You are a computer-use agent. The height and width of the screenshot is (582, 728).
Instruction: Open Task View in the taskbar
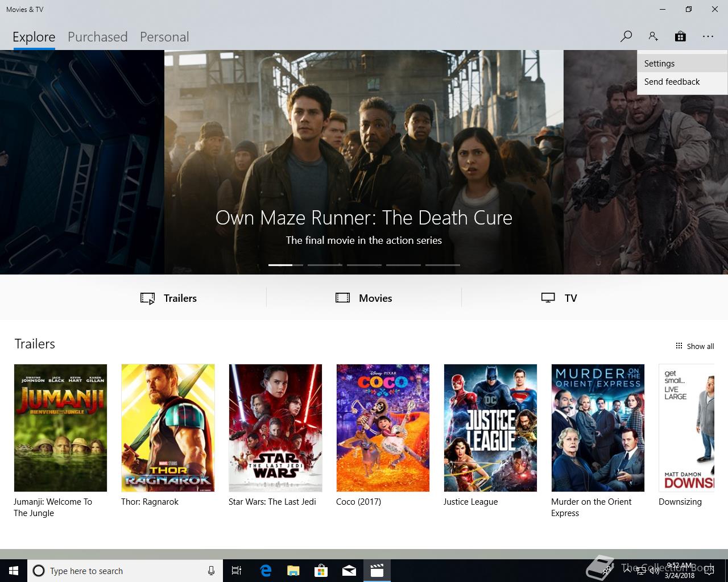coord(237,571)
